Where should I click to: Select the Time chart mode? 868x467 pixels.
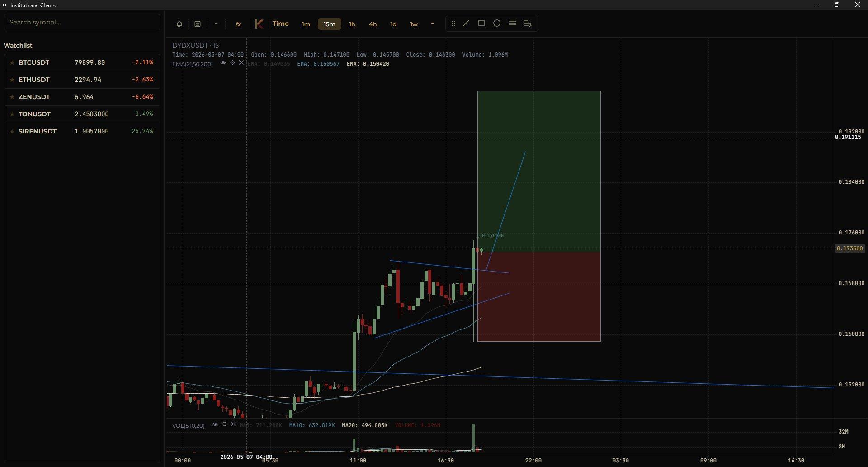tap(280, 24)
